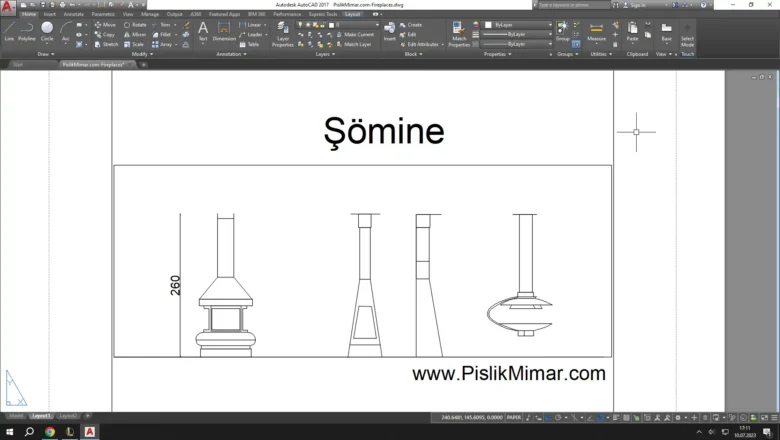Switch to the Layout2 tab
The image size is (780, 440).
click(68, 416)
